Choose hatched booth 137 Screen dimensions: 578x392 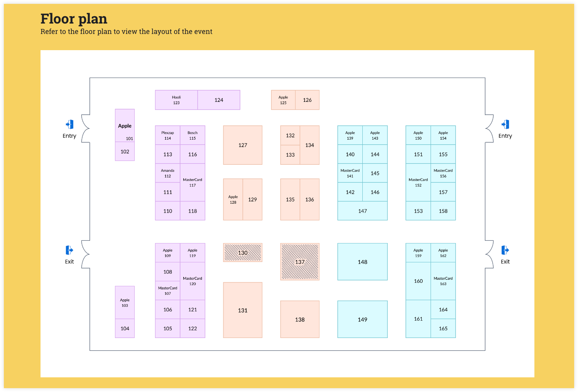pyautogui.click(x=300, y=262)
